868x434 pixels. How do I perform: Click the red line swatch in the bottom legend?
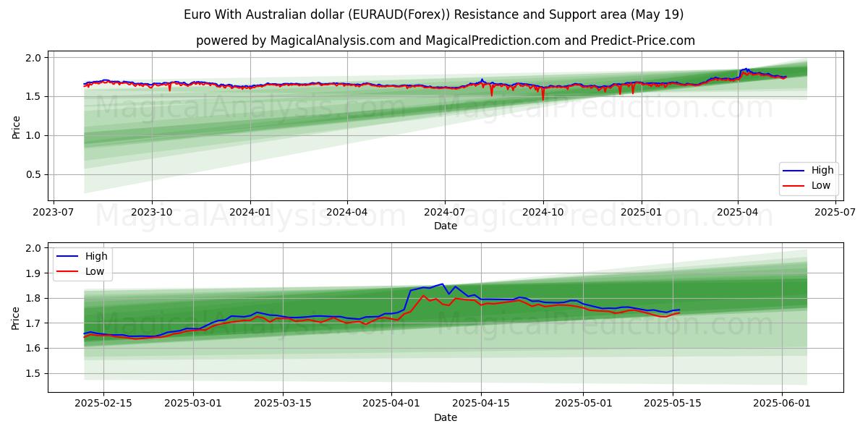click(x=68, y=272)
